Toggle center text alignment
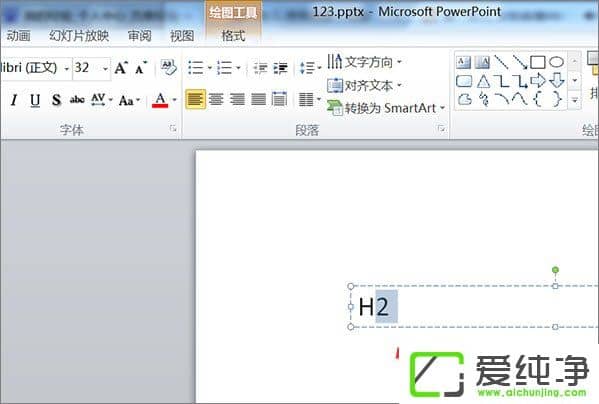Viewport: 599px width, 404px height. [x=216, y=99]
